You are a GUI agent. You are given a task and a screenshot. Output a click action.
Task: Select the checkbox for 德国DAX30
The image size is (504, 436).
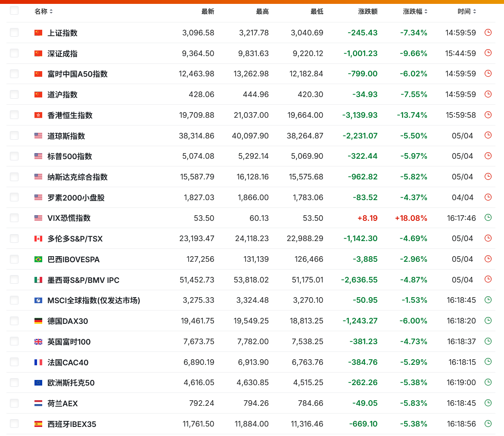(x=14, y=321)
